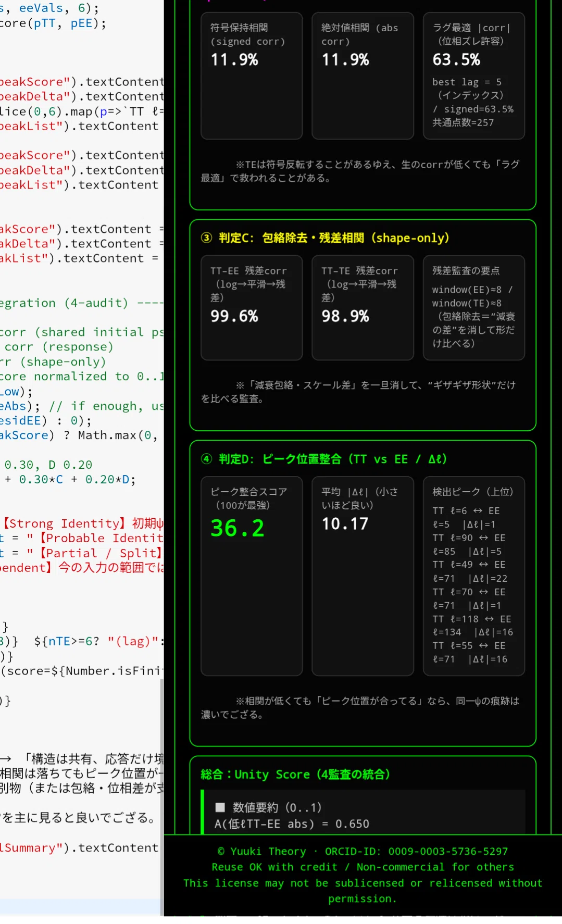
Task: Click the 'A(低ℓTT-EE abs) = 0.650' line
Action: [292, 823]
